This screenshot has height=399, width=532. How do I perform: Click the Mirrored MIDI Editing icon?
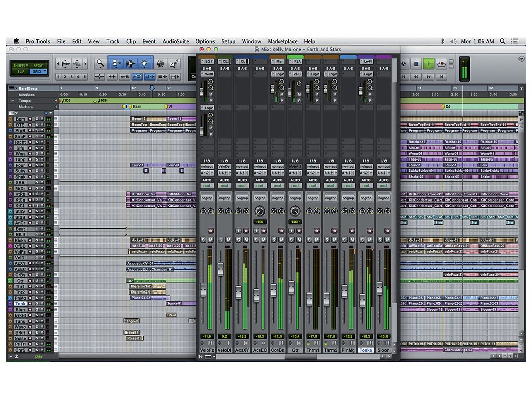point(125,77)
